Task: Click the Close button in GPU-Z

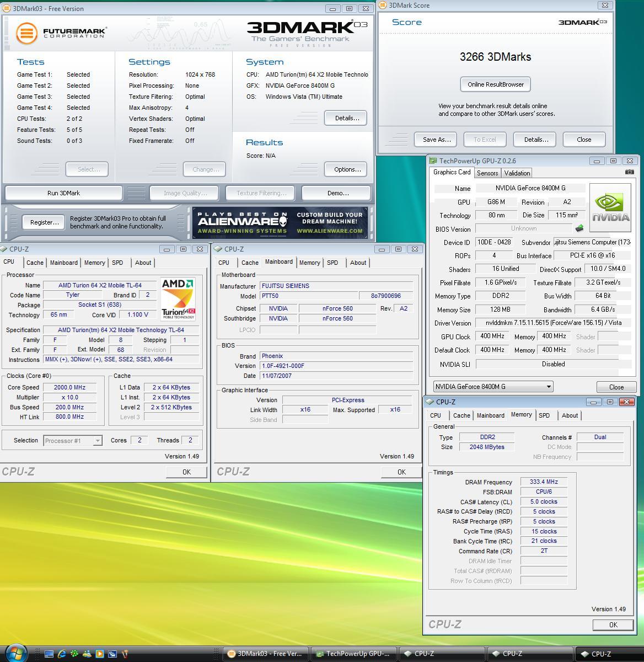Action: [x=616, y=387]
